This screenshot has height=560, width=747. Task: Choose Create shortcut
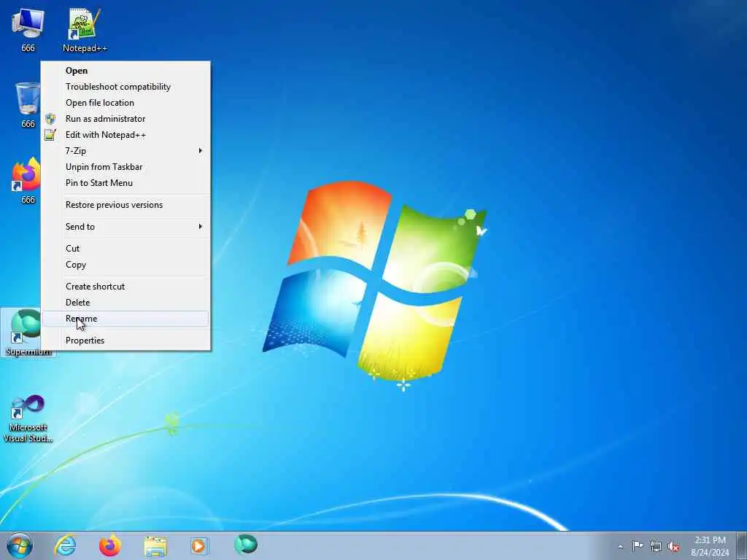[125, 287]
